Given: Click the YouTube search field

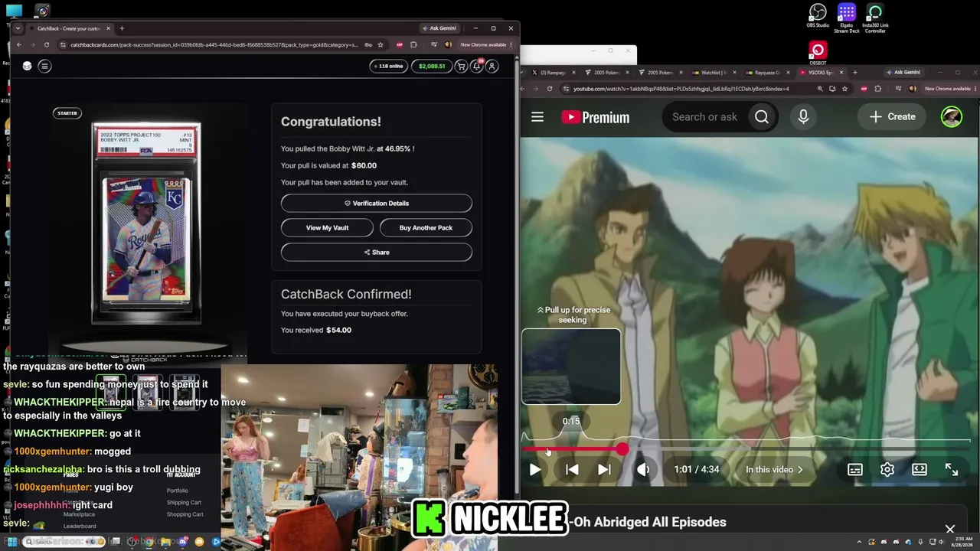Looking at the screenshot, I should [704, 117].
